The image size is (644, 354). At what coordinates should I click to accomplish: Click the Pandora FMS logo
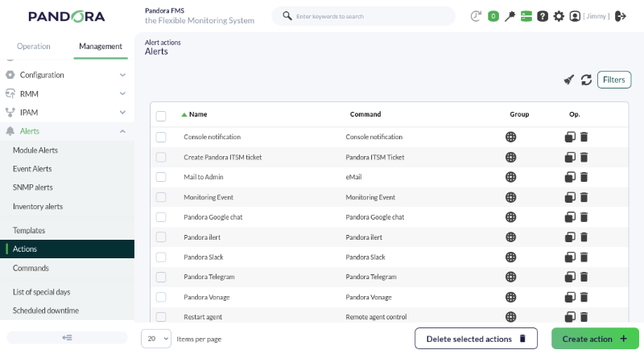pos(67,16)
